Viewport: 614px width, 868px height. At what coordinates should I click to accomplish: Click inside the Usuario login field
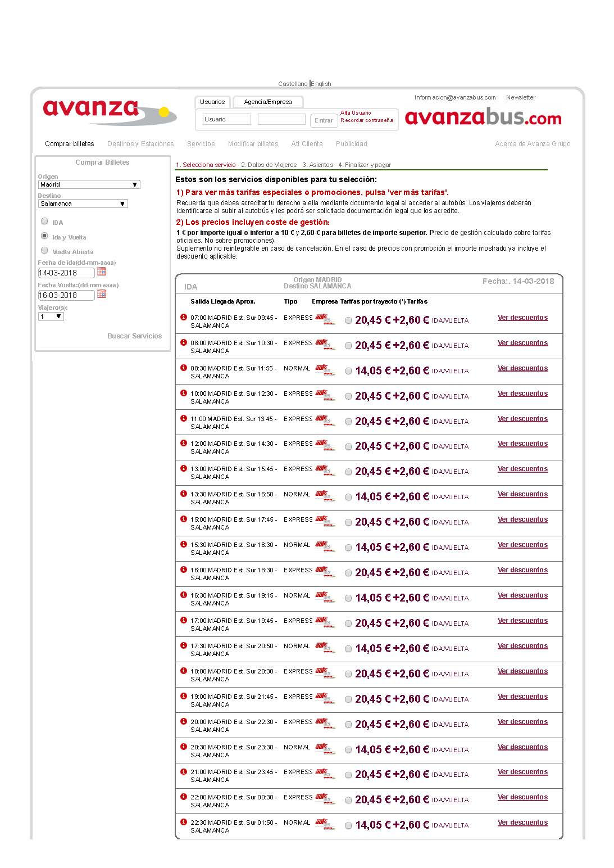click(226, 119)
